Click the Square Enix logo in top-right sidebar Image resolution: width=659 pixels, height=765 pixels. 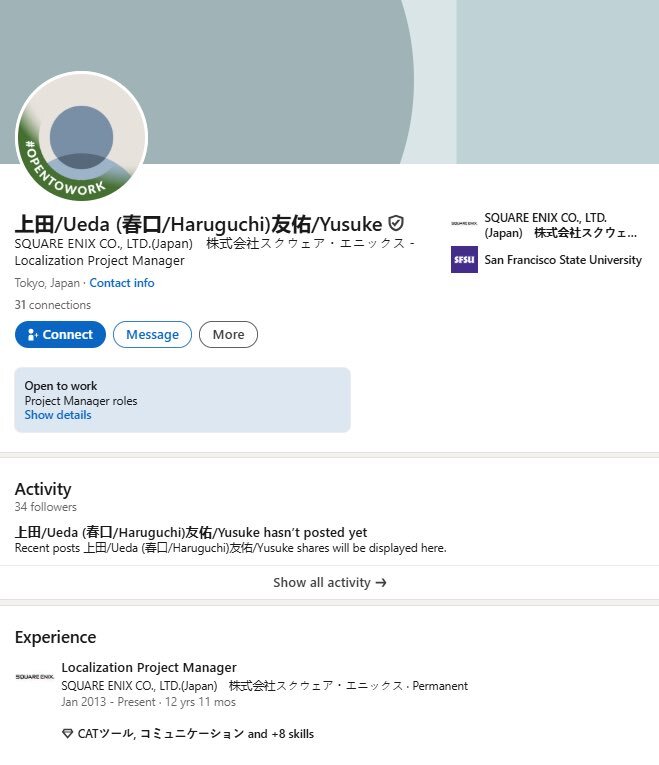pos(464,225)
